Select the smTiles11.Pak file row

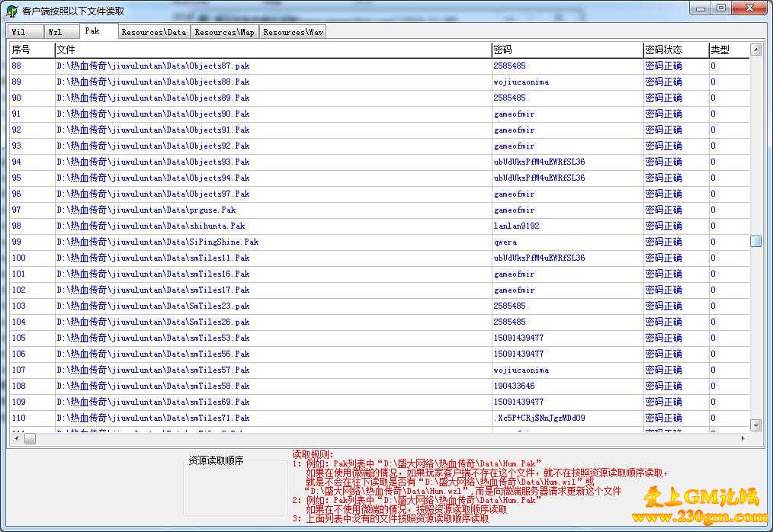(x=380, y=258)
